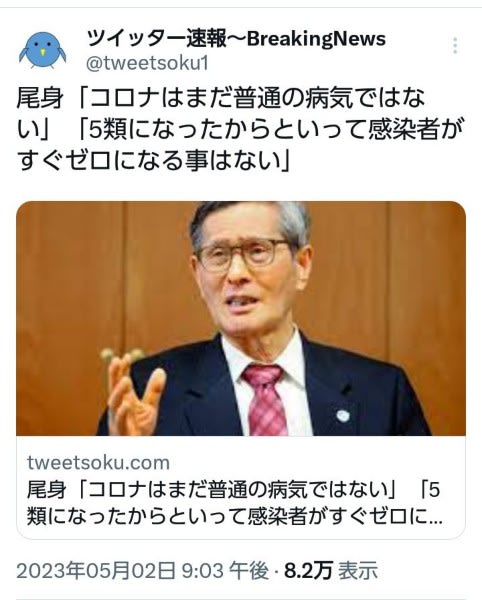Image resolution: width=482 pixels, height=600 pixels.
Task: Click the すぐゼロになる事はない line of the tweet
Action: (x=154, y=160)
